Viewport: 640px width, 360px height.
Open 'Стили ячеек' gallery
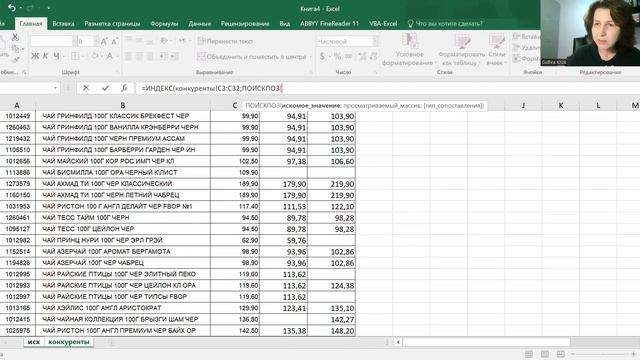pos(497,50)
